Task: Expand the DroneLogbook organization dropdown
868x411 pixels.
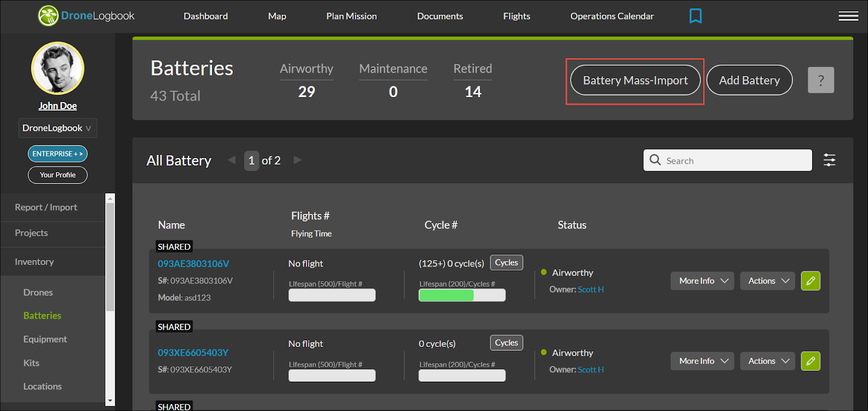Action: (58, 128)
